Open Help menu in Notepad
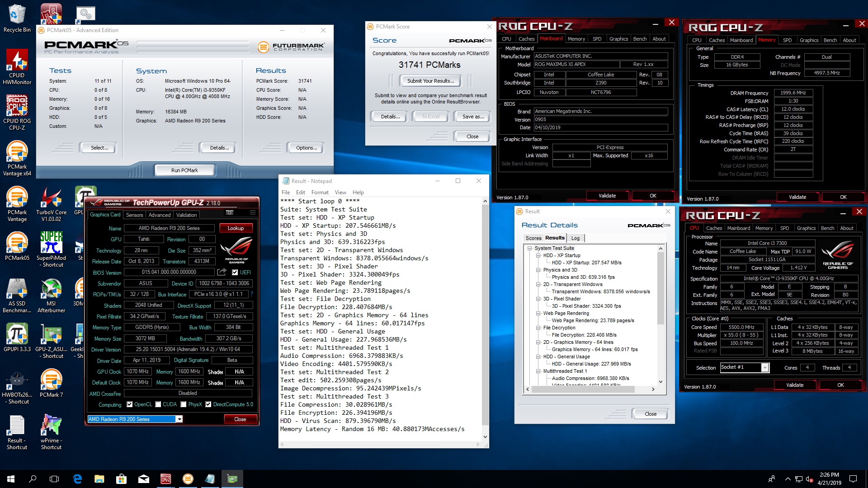 [x=358, y=192]
